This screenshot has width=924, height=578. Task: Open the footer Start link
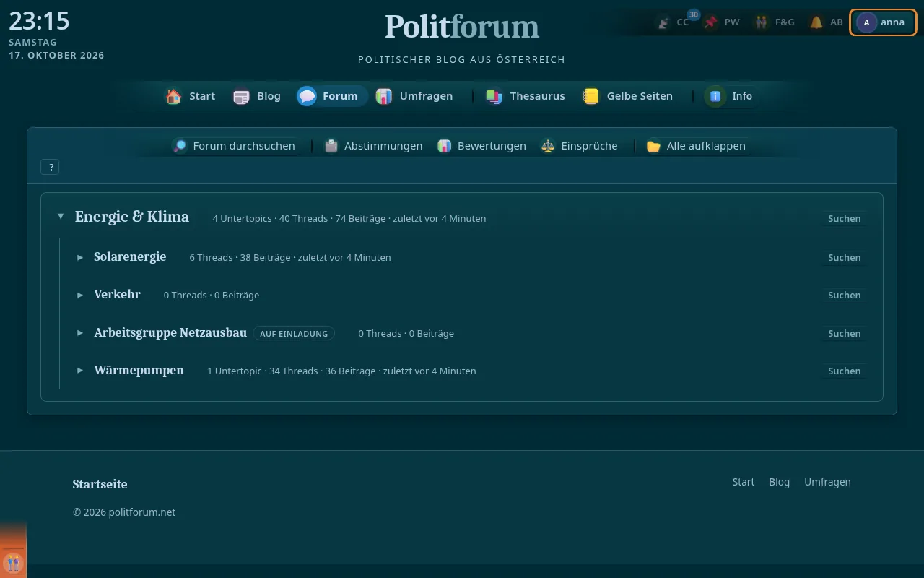tap(744, 482)
